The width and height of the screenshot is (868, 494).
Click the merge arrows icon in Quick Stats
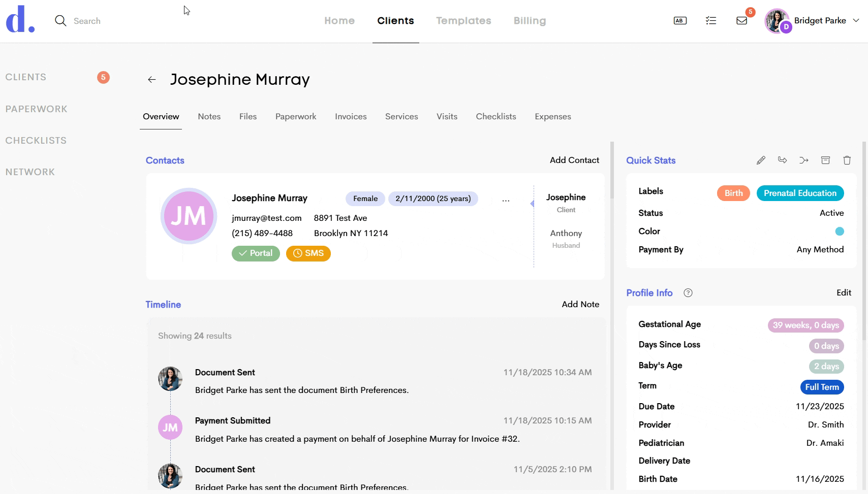803,160
